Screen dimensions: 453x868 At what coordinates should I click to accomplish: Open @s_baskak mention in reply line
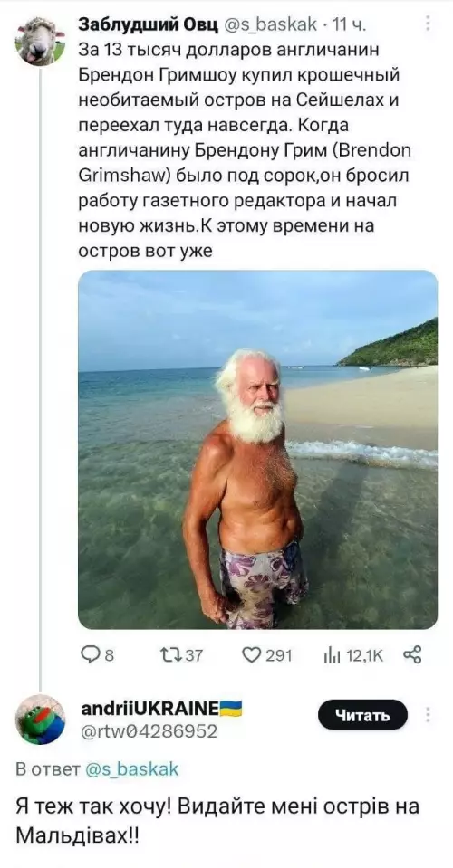pos(131,769)
